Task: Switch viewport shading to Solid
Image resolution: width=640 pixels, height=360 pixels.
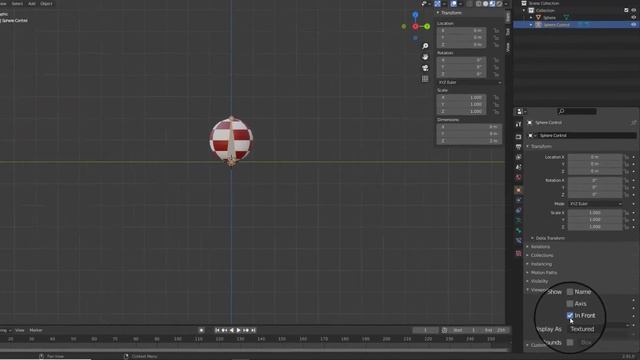Action: (x=485, y=4)
